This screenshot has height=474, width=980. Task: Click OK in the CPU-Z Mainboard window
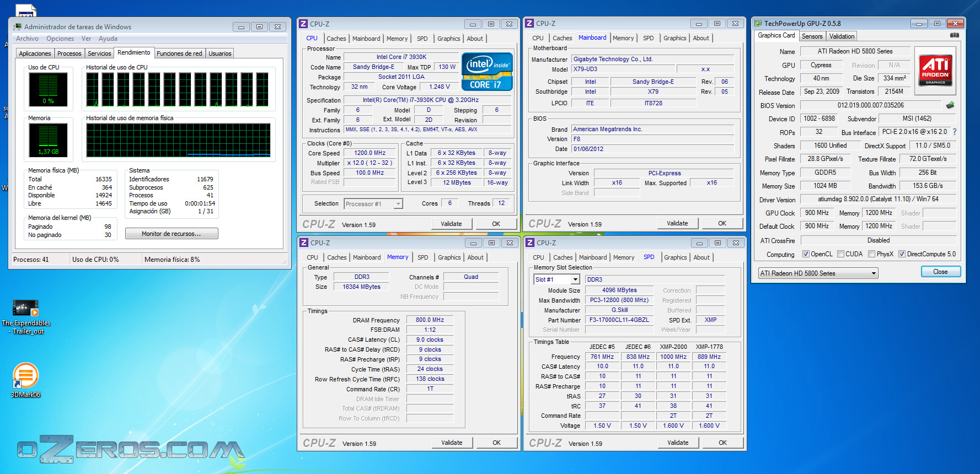[x=722, y=223]
